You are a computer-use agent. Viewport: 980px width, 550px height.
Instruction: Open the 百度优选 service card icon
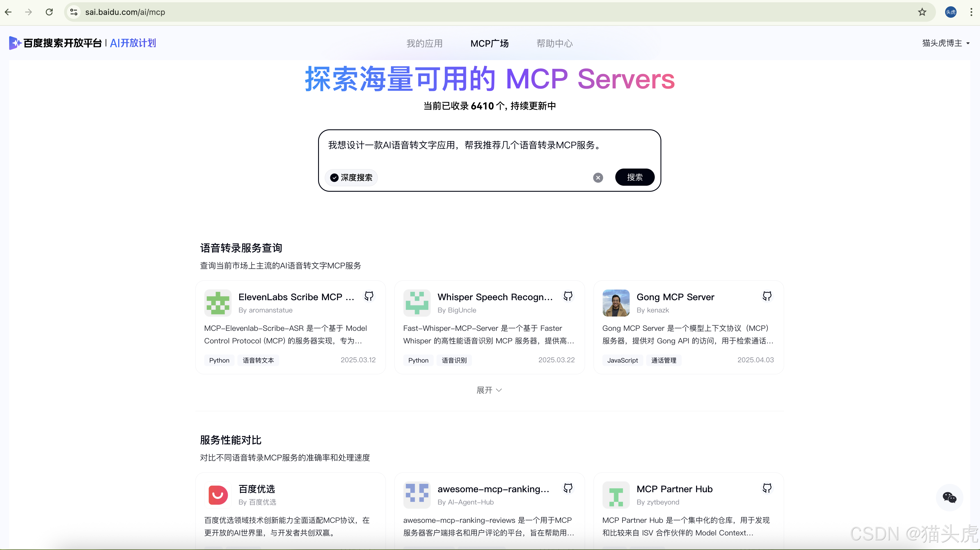218,495
